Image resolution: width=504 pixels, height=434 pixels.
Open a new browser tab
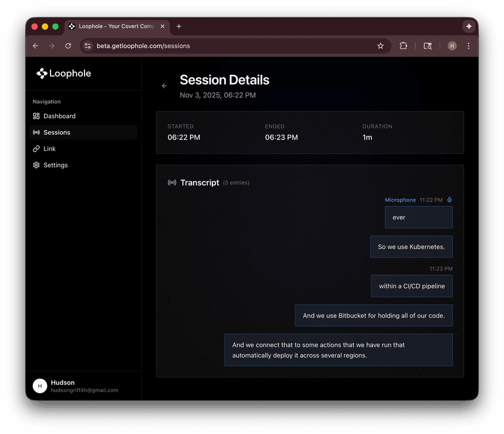tap(179, 27)
